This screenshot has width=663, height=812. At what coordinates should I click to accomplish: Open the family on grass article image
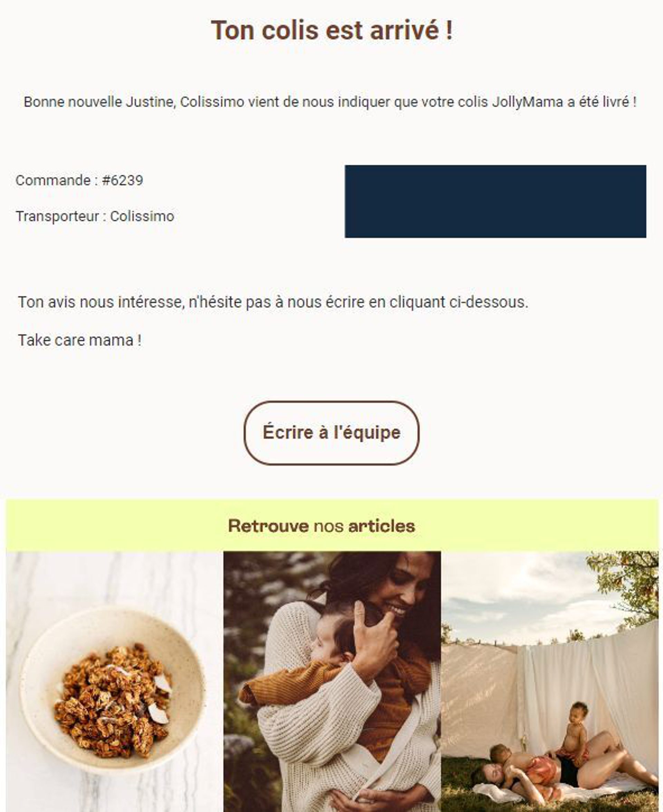pos(550,681)
